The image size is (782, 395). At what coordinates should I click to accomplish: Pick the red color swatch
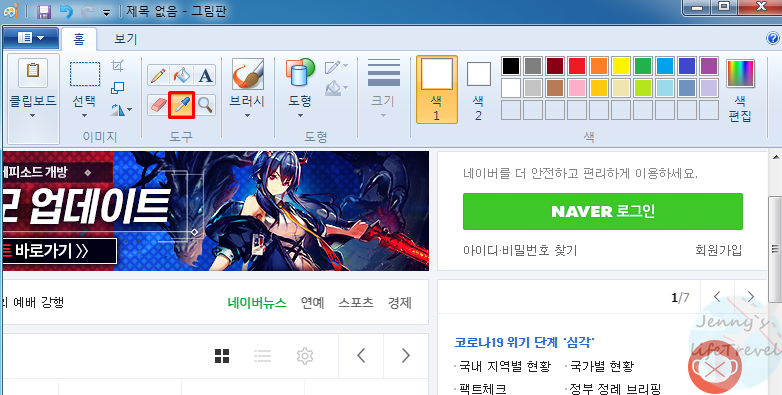click(x=577, y=66)
